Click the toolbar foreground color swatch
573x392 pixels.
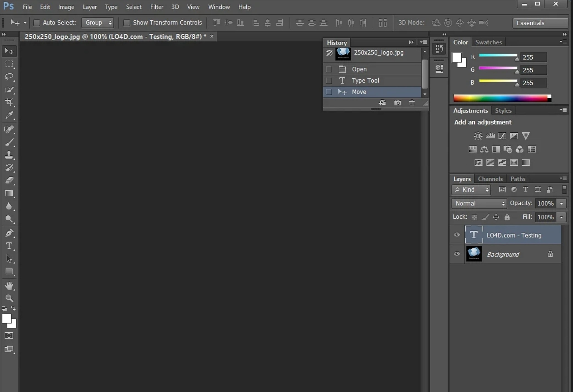click(x=6, y=319)
